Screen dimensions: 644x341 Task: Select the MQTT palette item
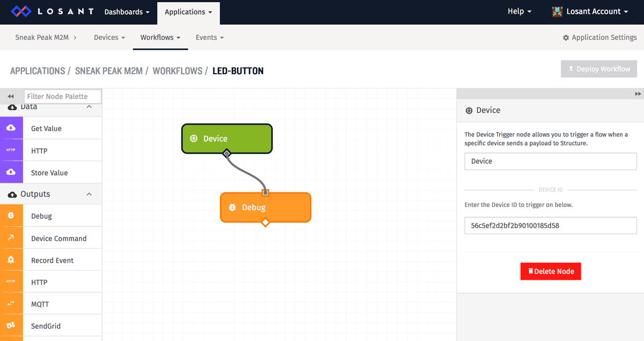tap(51, 304)
